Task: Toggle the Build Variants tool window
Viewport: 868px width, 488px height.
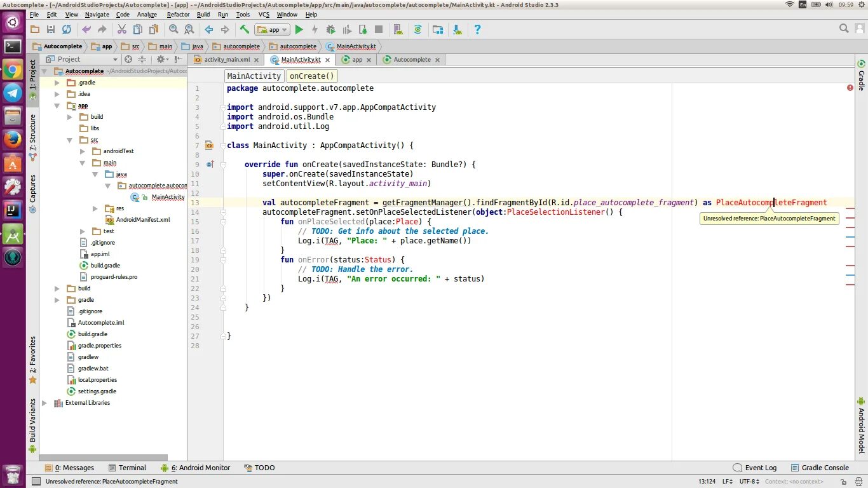Action: coord(33,426)
